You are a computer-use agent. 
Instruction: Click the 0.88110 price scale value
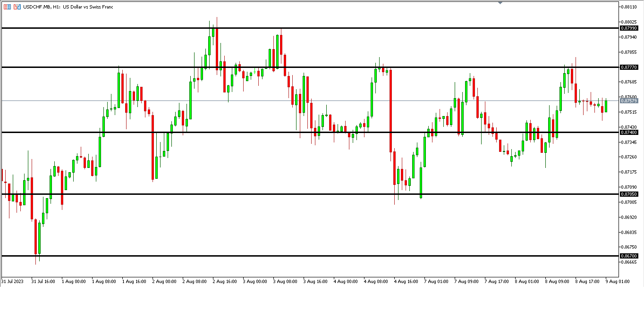[629, 7]
